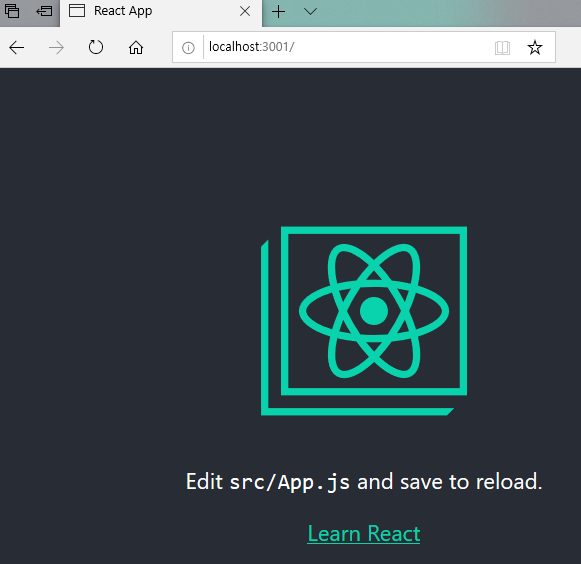
Task: Show tab previews chevron
Action: click(310, 12)
